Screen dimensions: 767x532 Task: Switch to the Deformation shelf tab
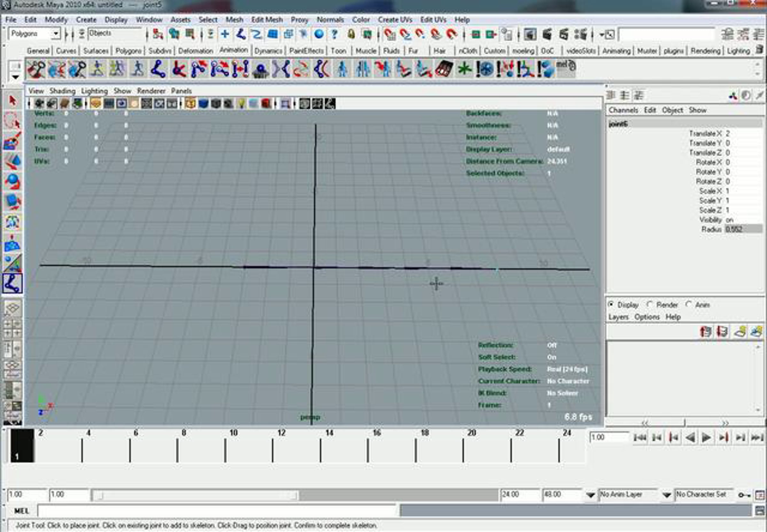point(195,51)
